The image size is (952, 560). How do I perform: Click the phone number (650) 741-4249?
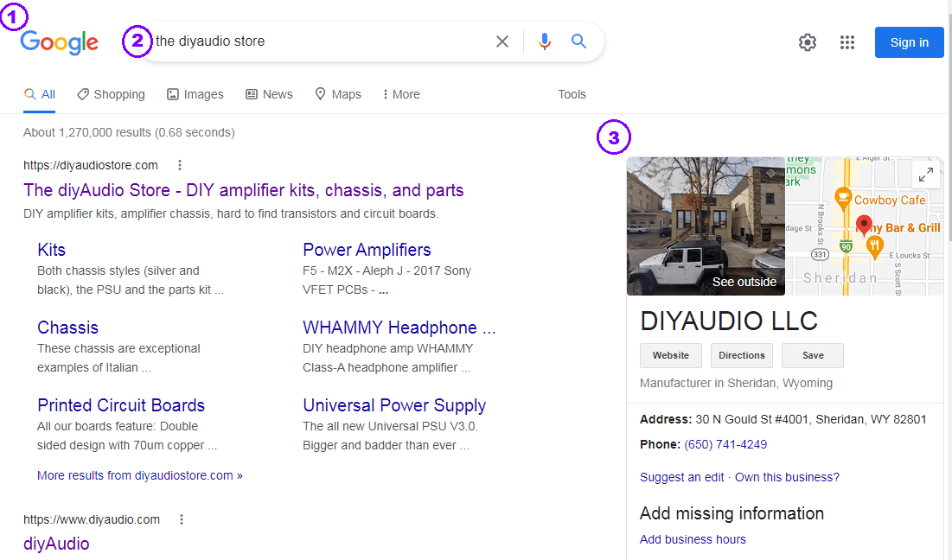pos(725,445)
